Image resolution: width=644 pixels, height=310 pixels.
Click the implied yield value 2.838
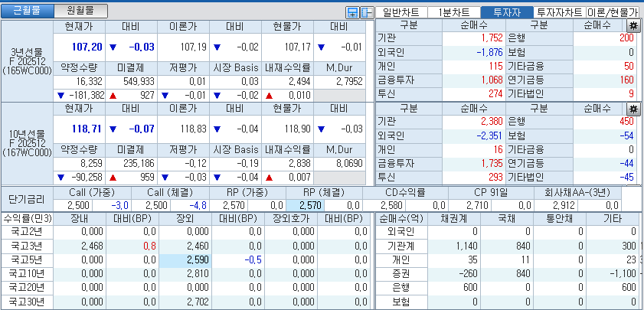tap(301, 164)
